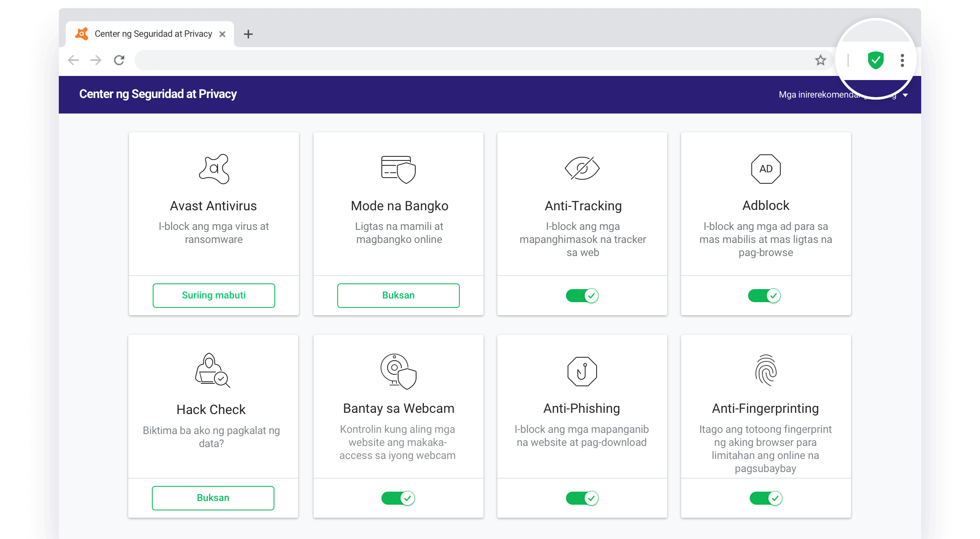Select Center ng Seguridad at Privacy tab
This screenshot has height=539, width=980.
[153, 34]
